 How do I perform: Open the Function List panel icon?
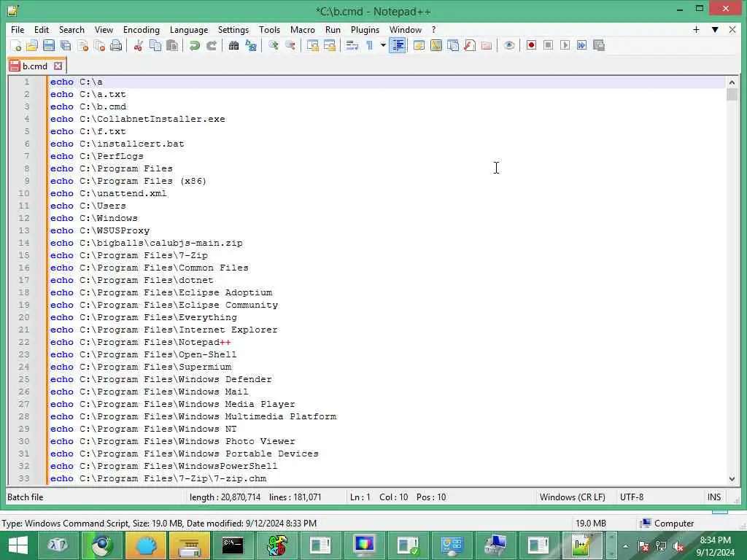pyautogui.click(x=469, y=45)
